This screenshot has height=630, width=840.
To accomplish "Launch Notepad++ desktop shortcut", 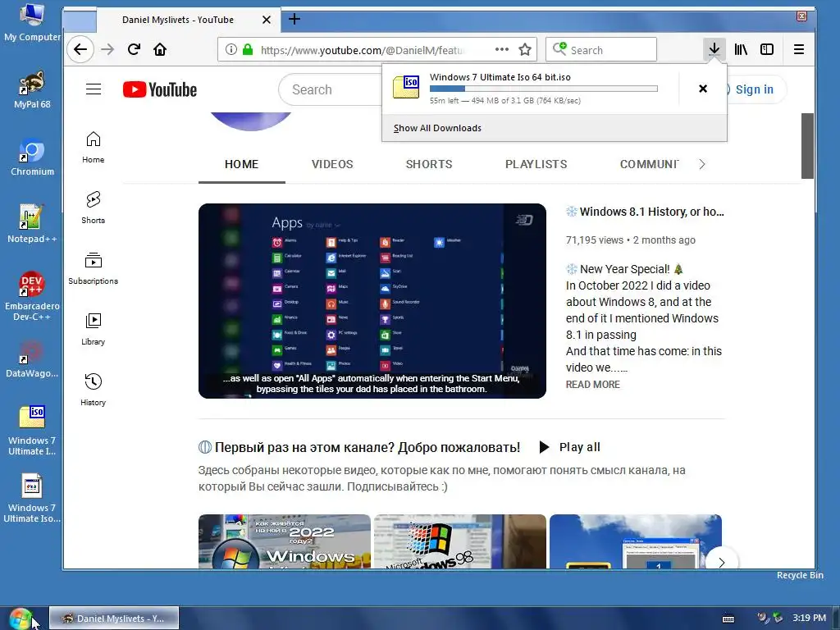I will (x=32, y=224).
